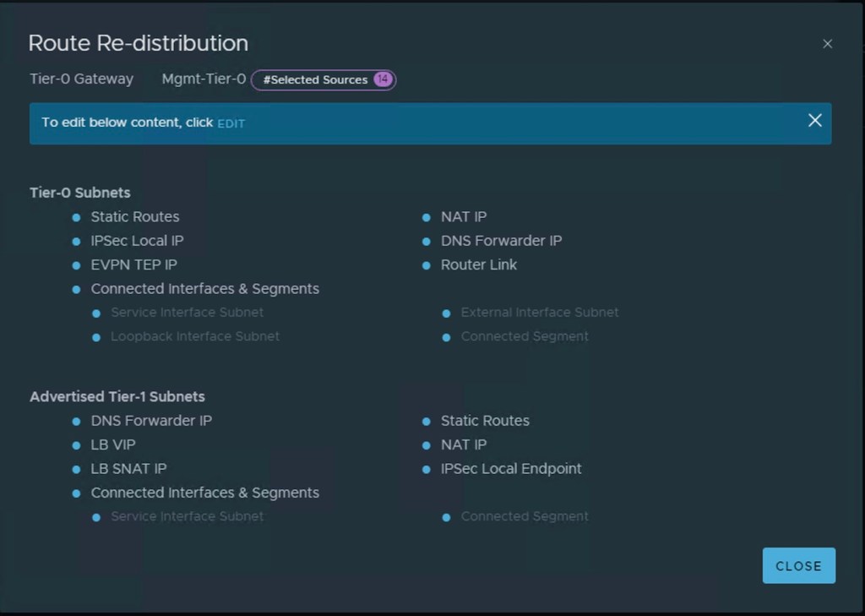Select Connected Interfaces & Segments under Tier-0 Subnets
Screen dimensions: 865x616
(x=204, y=289)
